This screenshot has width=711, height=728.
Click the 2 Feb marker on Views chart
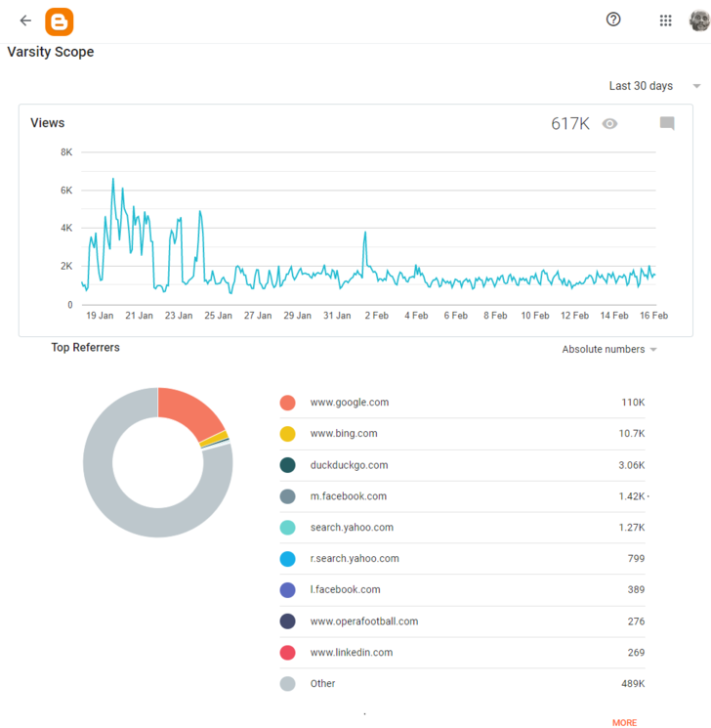376,316
